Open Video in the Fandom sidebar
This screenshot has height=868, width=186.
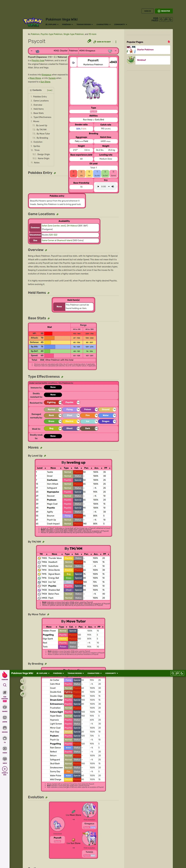[5, 750]
